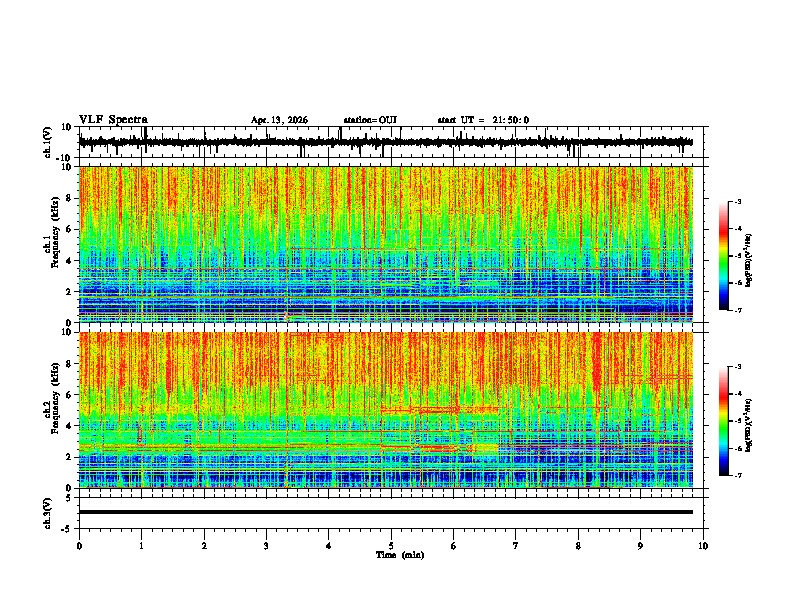The width and height of the screenshot is (792, 612).
Task: Click the time axis tick label "5"
Action: 391,546
